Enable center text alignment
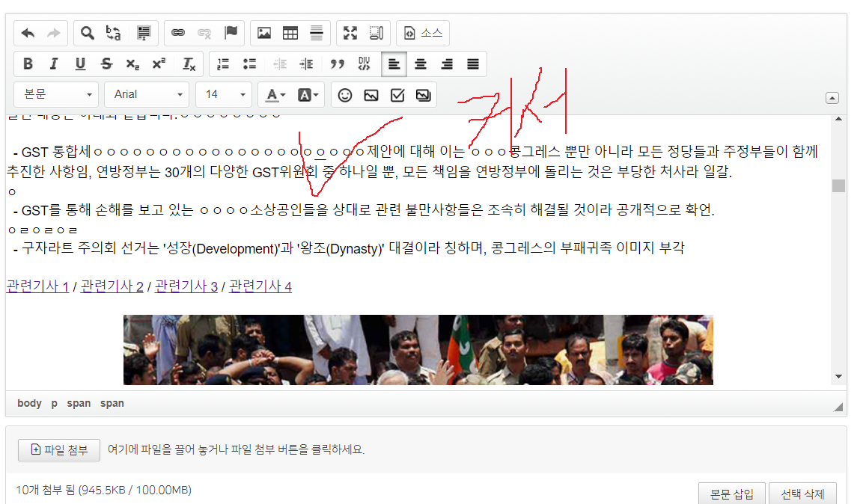The image size is (866, 504). coord(421,64)
